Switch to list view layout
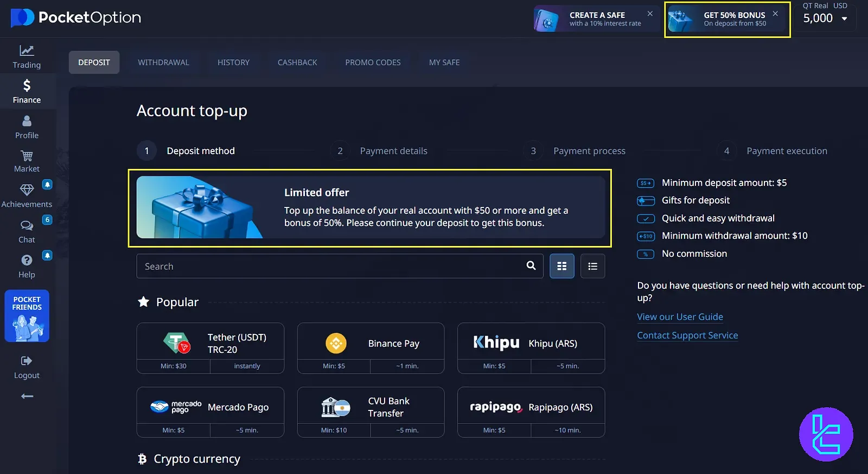868x474 pixels. click(x=592, y=266)
